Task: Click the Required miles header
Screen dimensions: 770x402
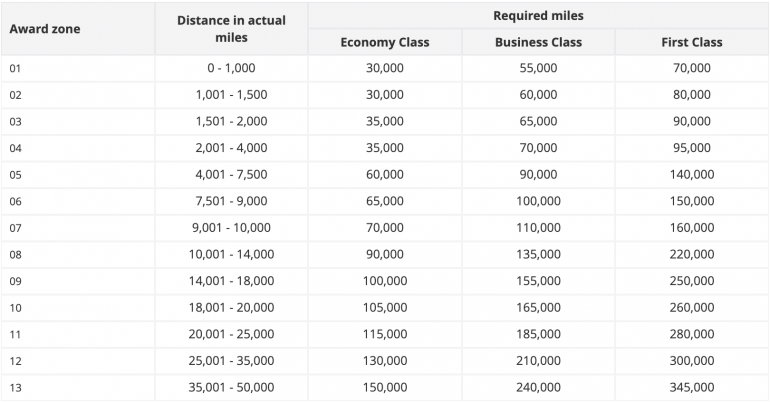Action: click(538, 16)
